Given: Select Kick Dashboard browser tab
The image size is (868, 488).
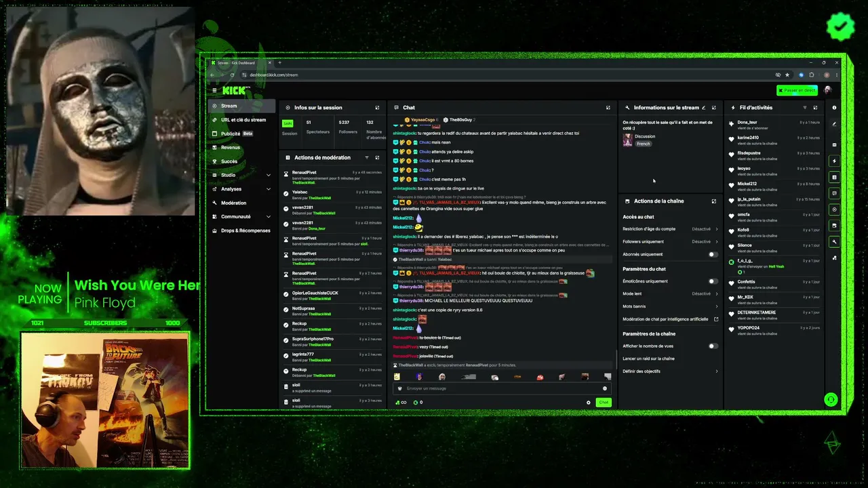Looking at the screenshot, I should [241, 62].
